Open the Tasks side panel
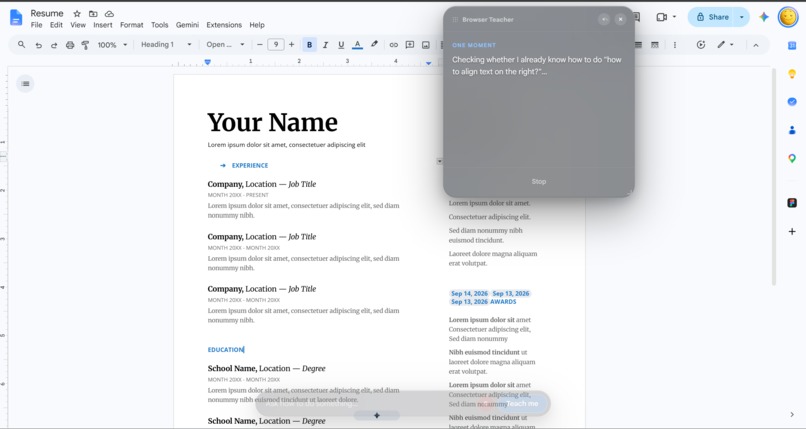 click(792, 102)
